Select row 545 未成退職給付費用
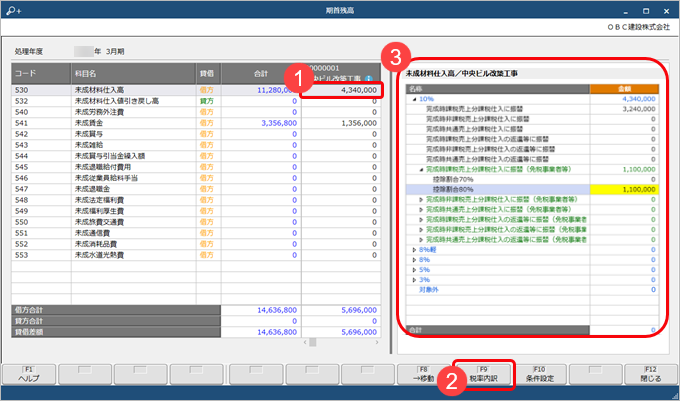The height and width of the screenshot is (401, 680). tap(196, 167)
